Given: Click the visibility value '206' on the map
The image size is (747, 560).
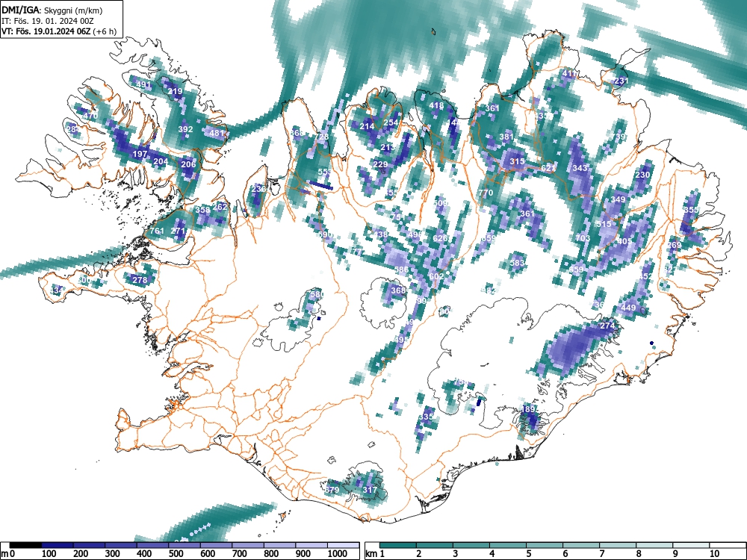Looking at the screenshot, I should (x=189, y=164).
